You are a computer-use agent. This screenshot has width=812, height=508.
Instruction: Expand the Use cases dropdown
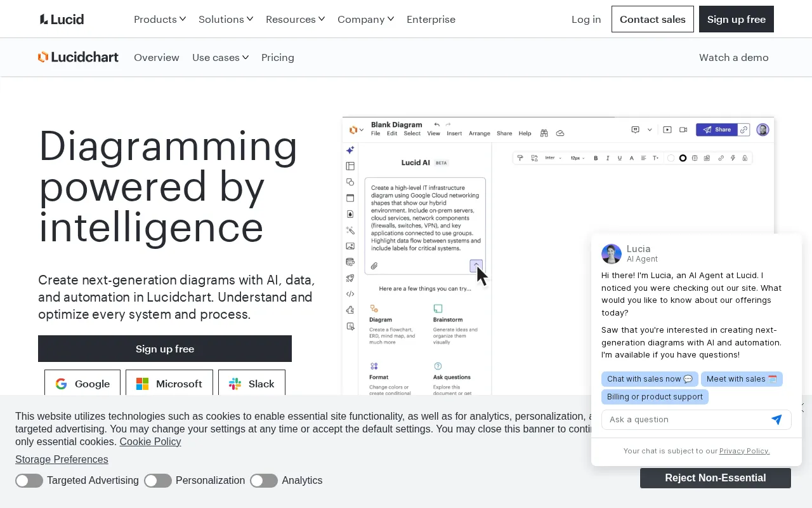221,57
